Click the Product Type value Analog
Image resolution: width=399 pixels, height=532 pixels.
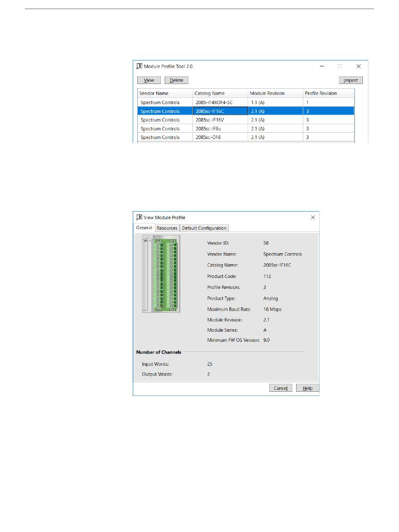point(270,299)
